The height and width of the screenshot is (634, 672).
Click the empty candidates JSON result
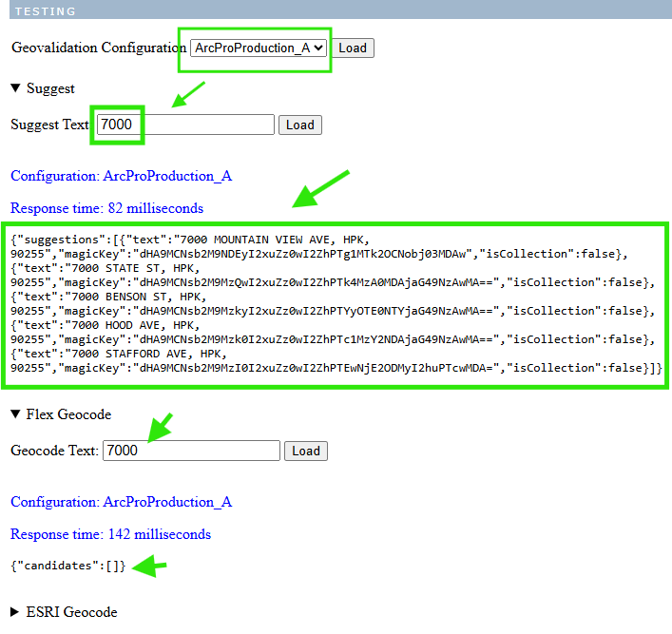[x=67, y=566]
